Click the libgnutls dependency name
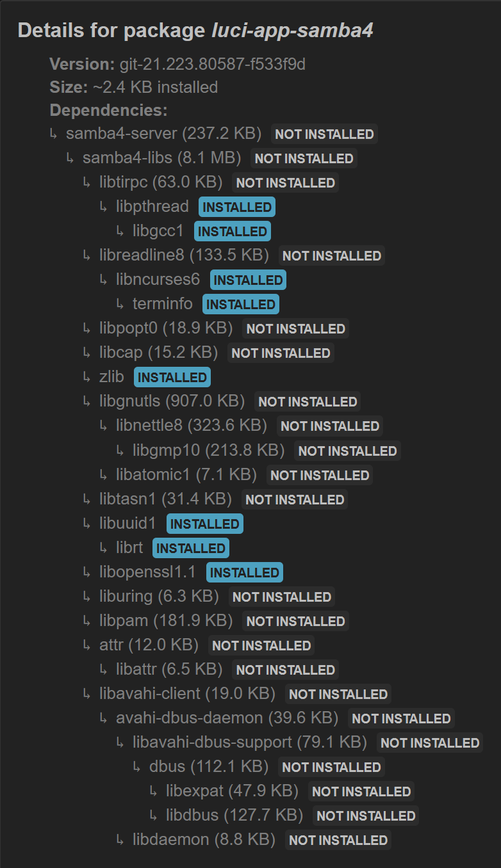 (130, 401)
